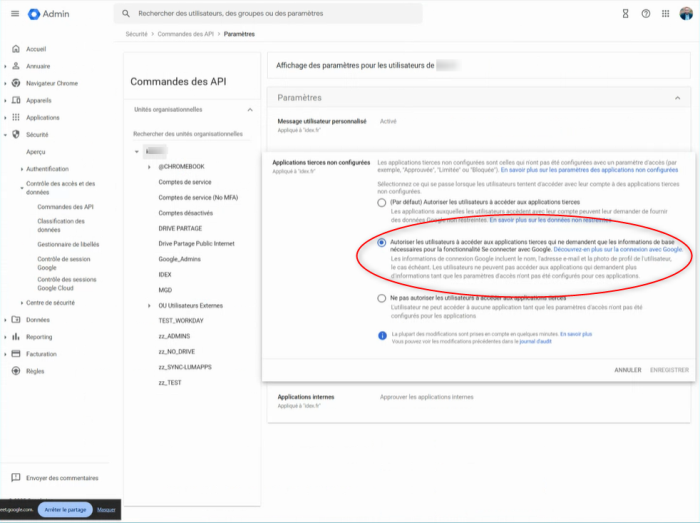The width and height of the screenshot is (700, 523).
Task: Select Ne pas autoriser access option
Action: point(381,298)
